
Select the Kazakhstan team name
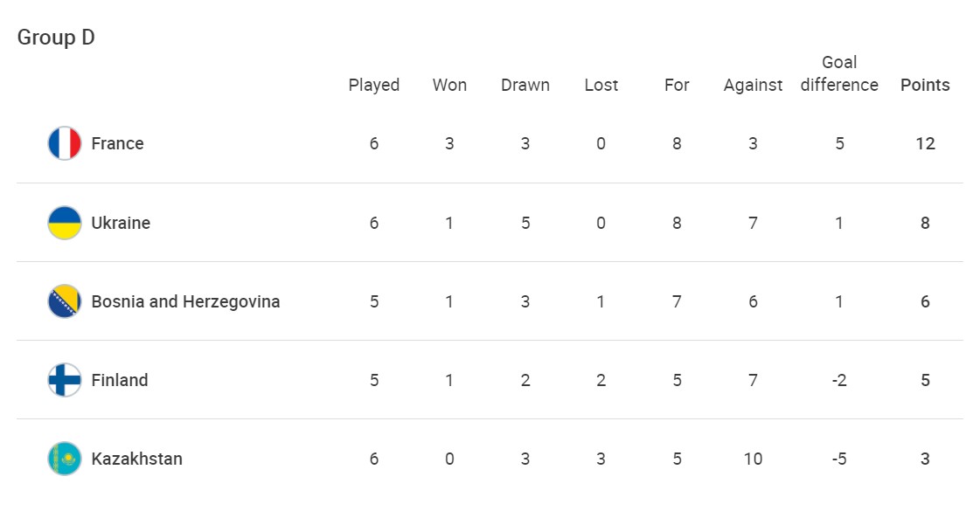point(136,459)
